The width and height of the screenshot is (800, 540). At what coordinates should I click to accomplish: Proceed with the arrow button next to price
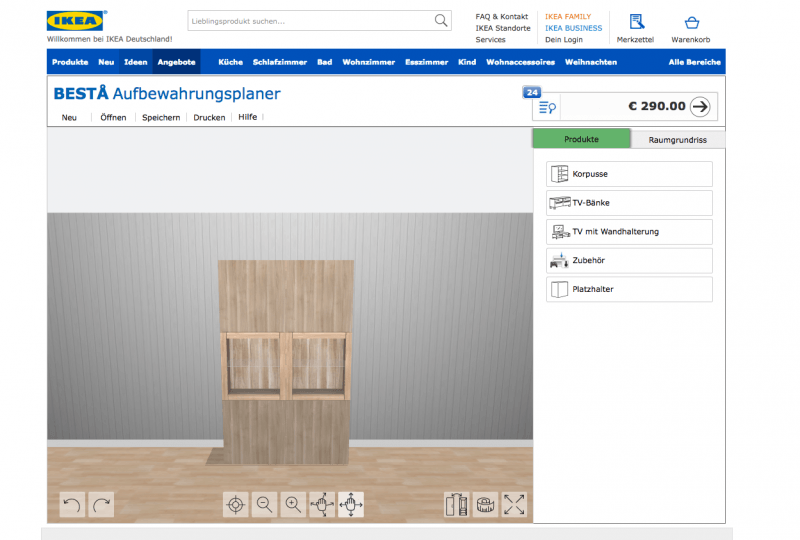pyautogui.click(x=700, y=106)
